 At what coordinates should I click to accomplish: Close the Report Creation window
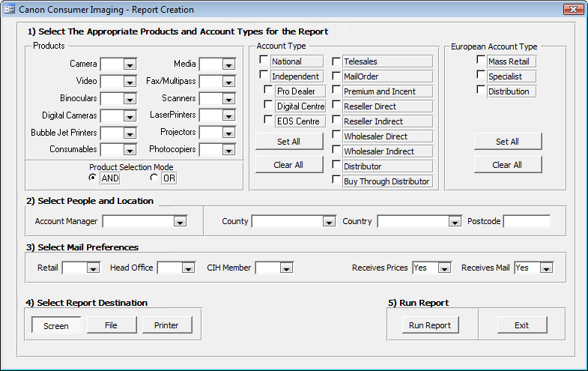pos(573,10)
